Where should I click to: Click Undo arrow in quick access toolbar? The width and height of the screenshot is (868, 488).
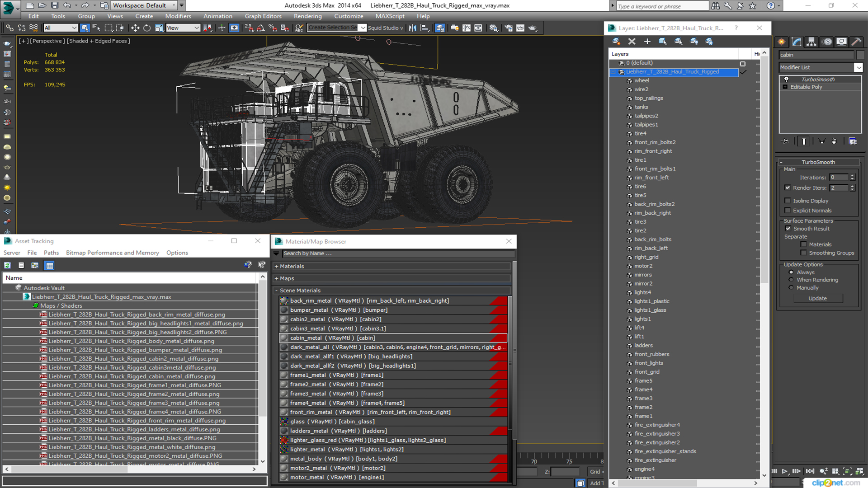coord(67,5)
